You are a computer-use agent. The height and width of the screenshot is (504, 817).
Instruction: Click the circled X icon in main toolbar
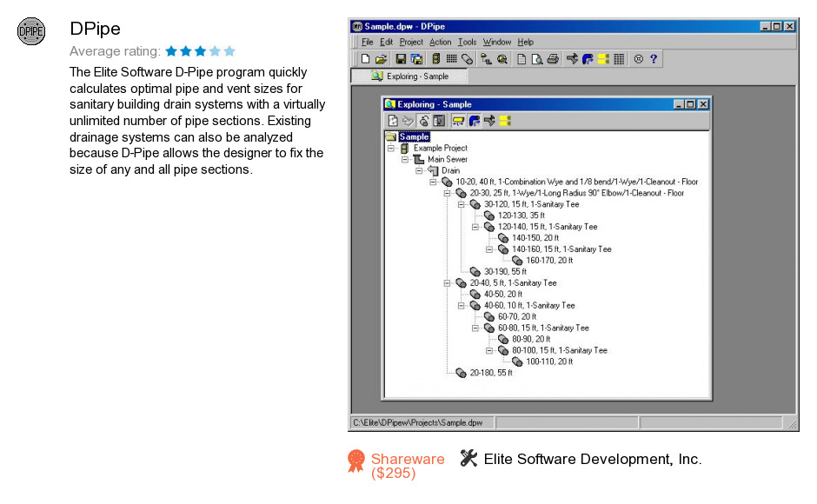click(639, 59)
